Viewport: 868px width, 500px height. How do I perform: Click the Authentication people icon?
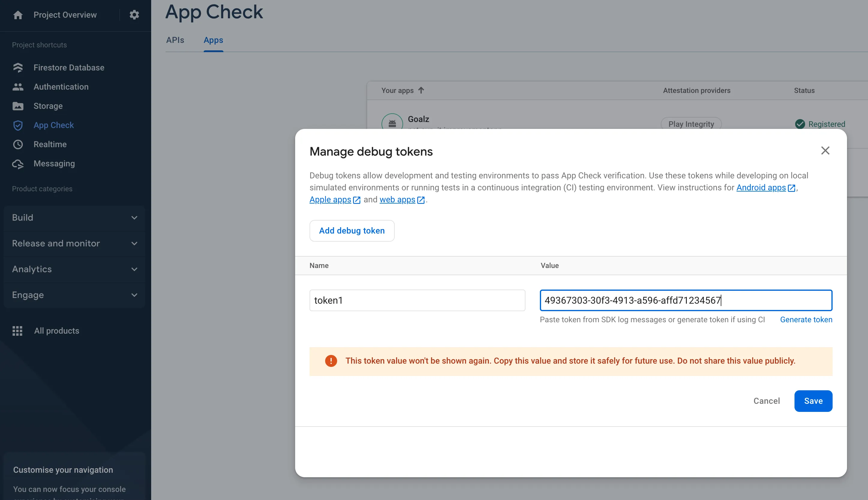click(x=18, y=87)
